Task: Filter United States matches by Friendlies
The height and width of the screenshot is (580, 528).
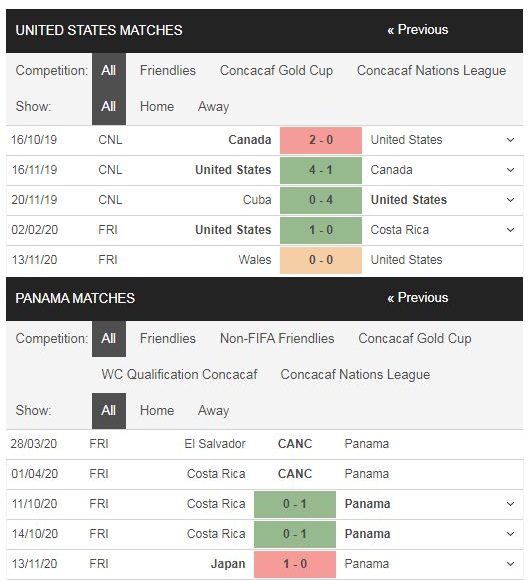Action: (x=168, y=71)
